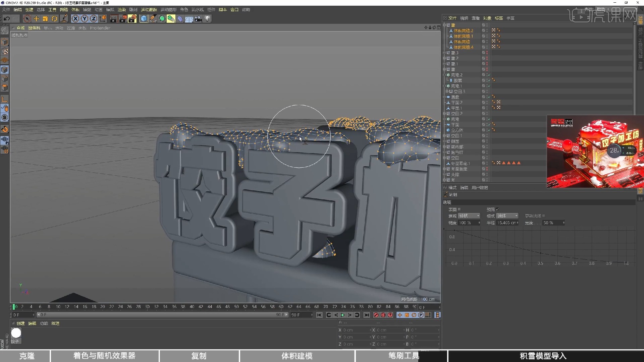
Task: Go to the end of animation
Action: point(367,315)
